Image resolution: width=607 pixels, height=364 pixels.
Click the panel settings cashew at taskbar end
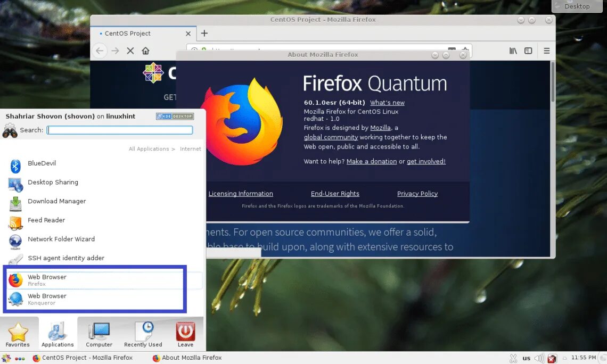pyautogui.click(x=603, y=358)
